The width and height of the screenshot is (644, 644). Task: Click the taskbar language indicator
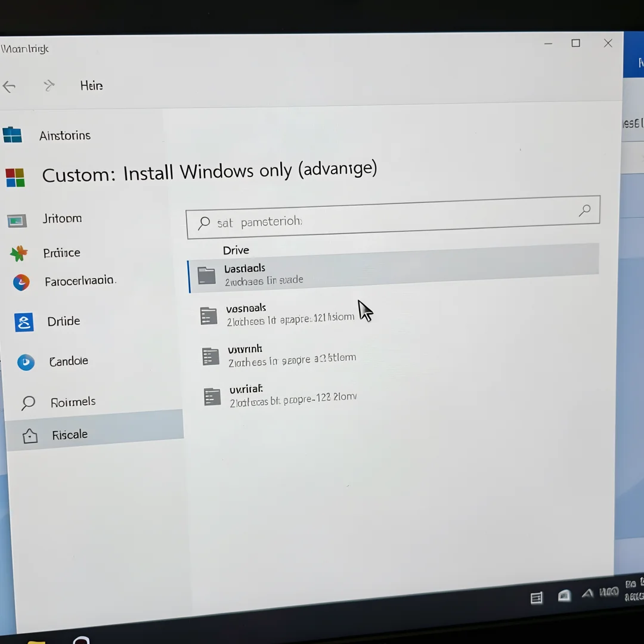(609, 592)
